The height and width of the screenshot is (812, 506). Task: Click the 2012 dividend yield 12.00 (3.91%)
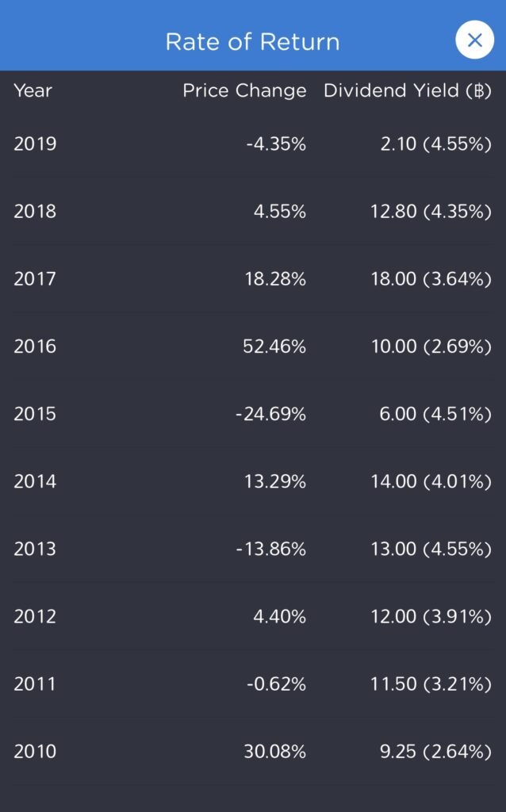(431, 616)
